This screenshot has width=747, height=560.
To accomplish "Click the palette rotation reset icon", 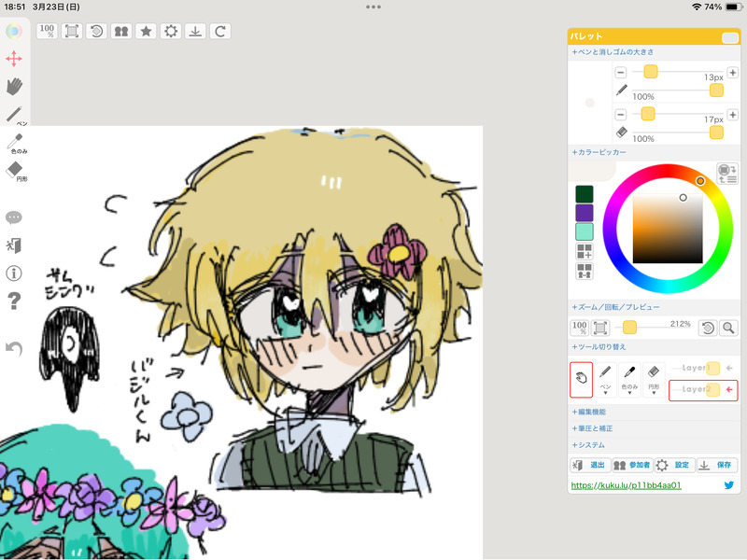I will pyautogui.click(x=708, y=328).
